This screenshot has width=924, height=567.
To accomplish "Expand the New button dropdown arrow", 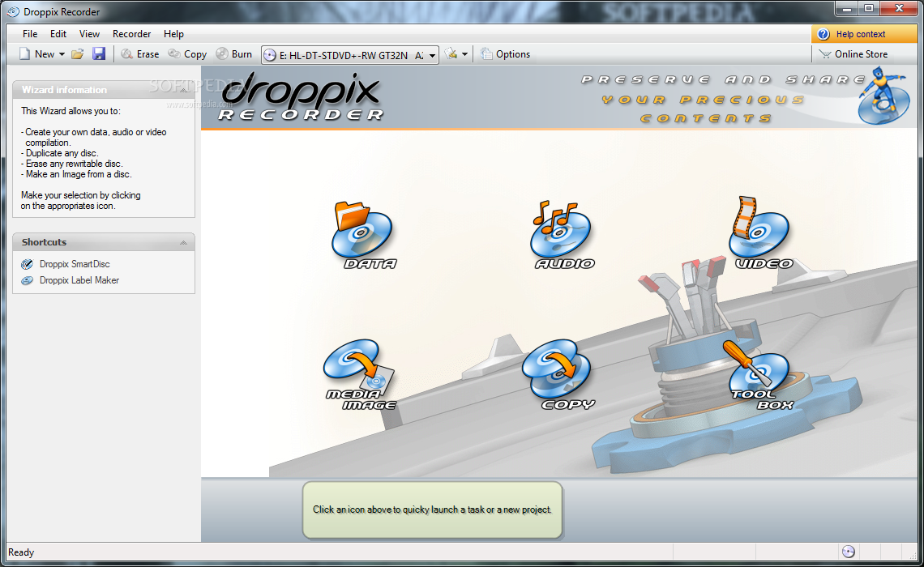I will [x=62, y=54].
